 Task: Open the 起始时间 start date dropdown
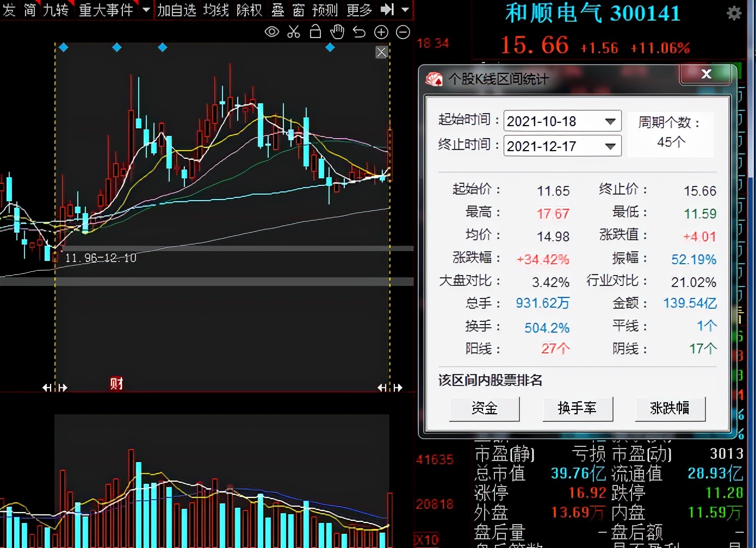[x=610, y=121]
